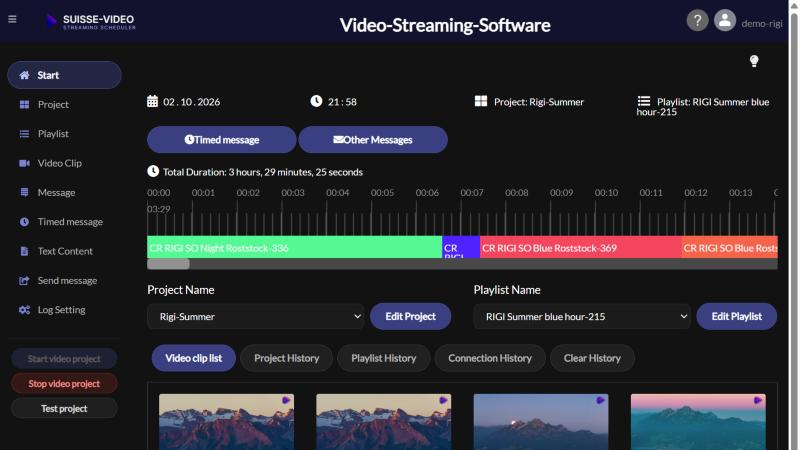The width and height of the screenshot is (800, 450).
Task: Switch to the Playlist History tab
Action: 383,358
